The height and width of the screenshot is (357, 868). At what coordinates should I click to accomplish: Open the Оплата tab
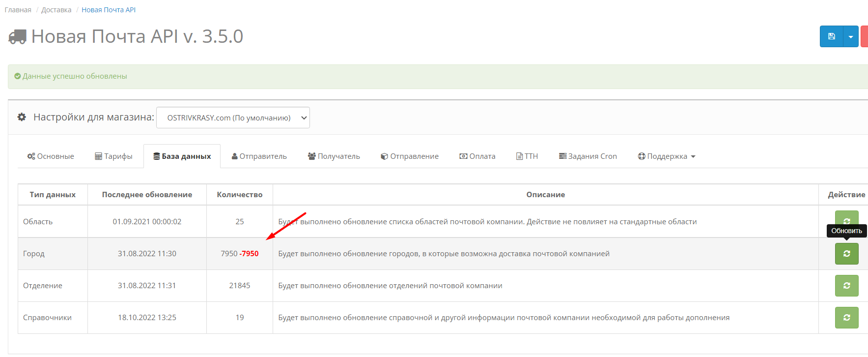click(x=477, y=156)
